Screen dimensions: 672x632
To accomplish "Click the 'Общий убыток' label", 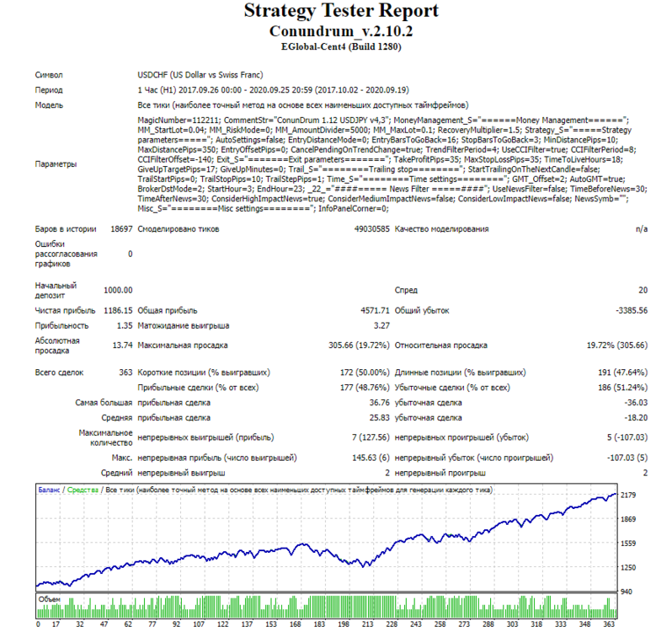I will click(422, 310).
